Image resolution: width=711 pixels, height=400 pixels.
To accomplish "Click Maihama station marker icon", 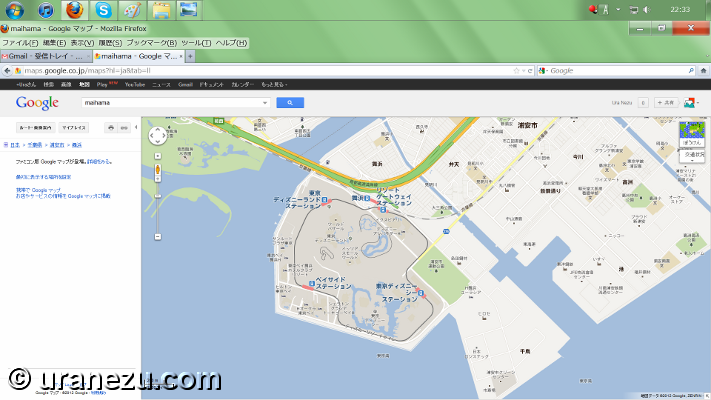I will pos(367,198).
